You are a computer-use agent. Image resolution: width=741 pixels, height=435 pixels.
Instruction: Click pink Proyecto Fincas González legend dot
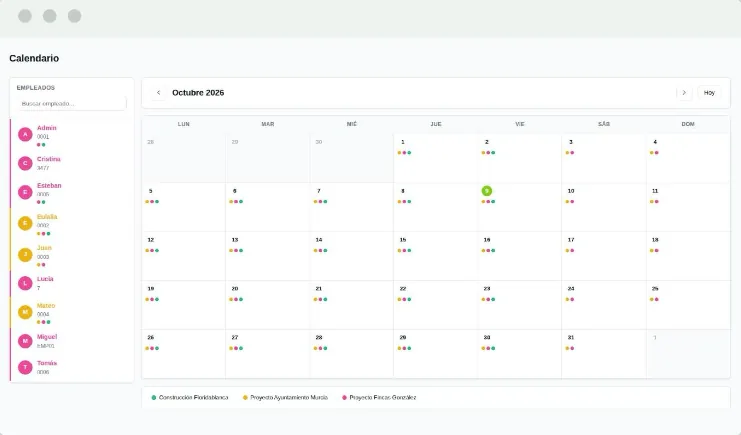[x=344, y=398]
